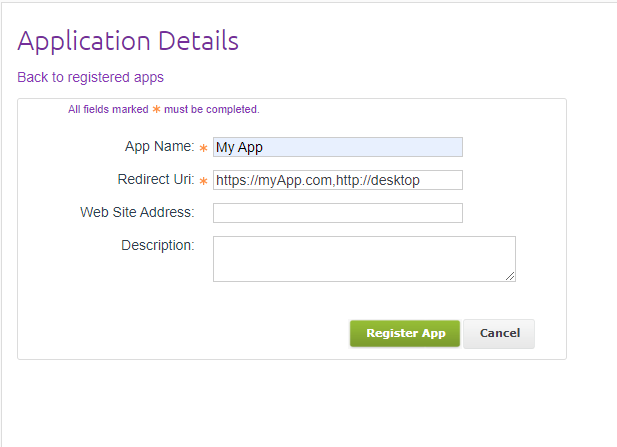617x447 pixels.
Task: Grab the Description box resize handle
Action: click(x=510, y=276)
